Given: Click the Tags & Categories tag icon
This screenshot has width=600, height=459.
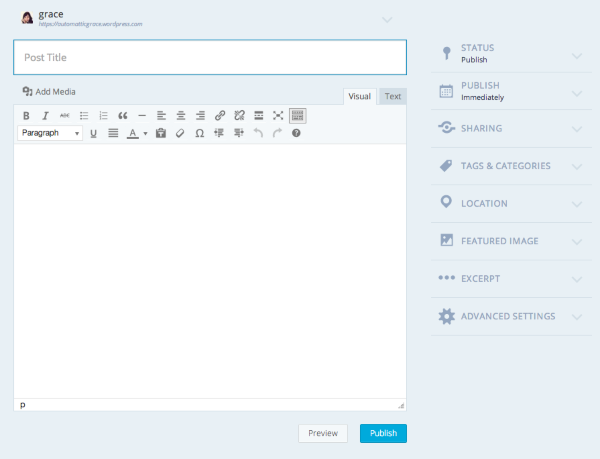Looking at the screenshot, I should 446,166.
